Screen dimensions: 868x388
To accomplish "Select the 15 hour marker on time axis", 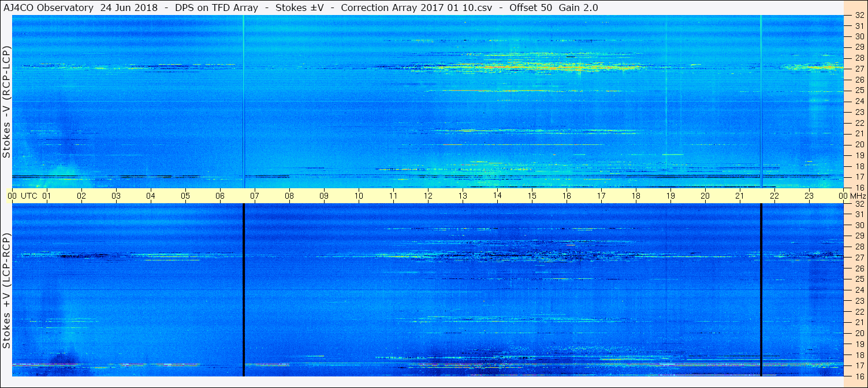I will [x=532, y=196].
